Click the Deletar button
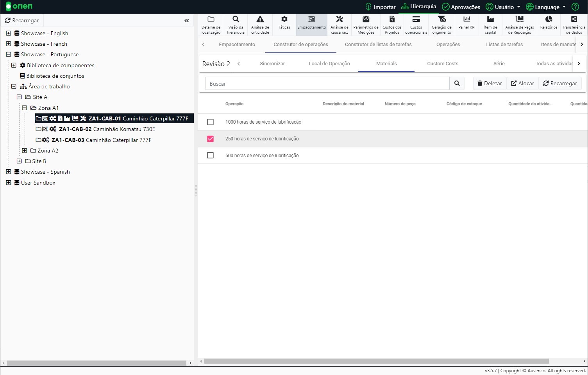Viewport: 588px width, 375px height. click(490, 83)
